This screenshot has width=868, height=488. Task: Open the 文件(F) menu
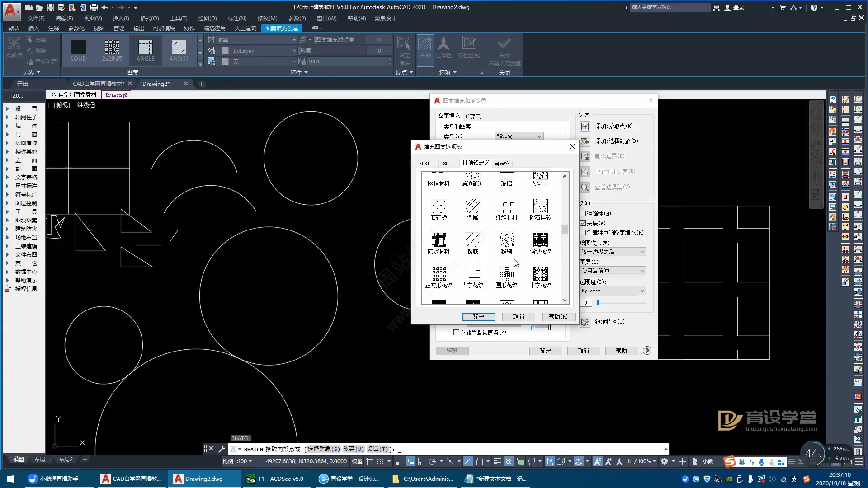pos(36,18)
